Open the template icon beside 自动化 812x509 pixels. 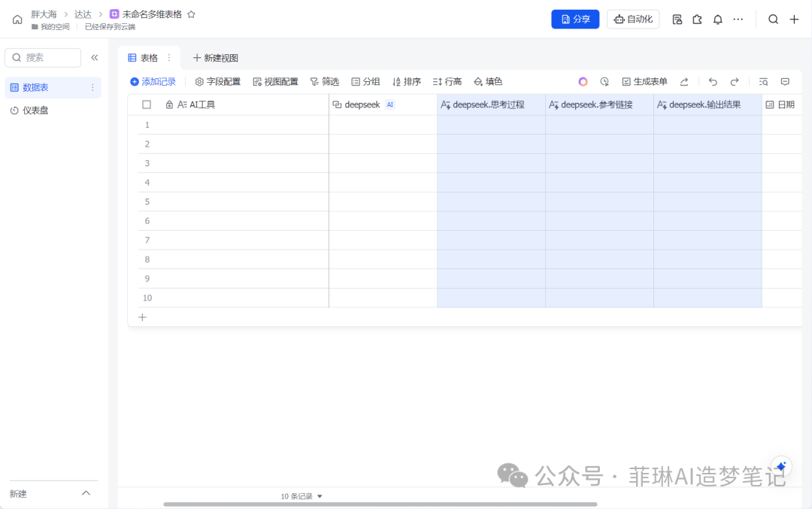coord(677,20)
